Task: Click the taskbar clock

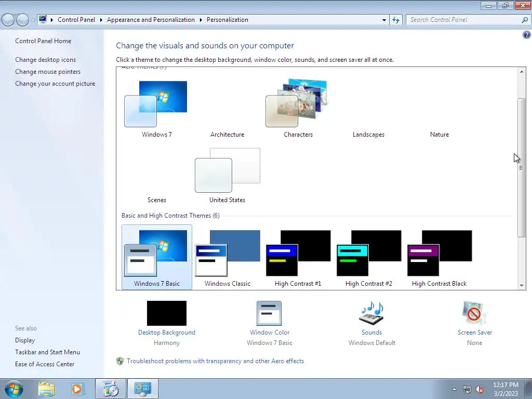Action: click(x=506, y=389)
